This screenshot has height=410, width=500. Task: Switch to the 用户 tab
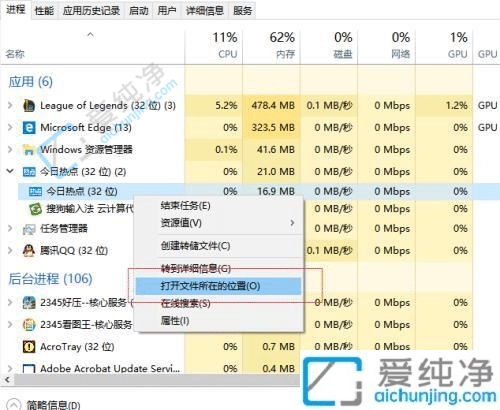(167, 11)
